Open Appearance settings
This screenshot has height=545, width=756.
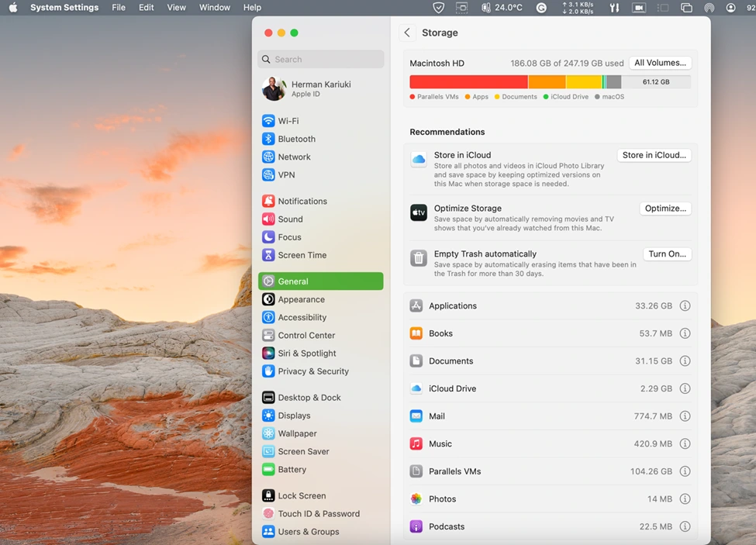(x=301, y=299)
